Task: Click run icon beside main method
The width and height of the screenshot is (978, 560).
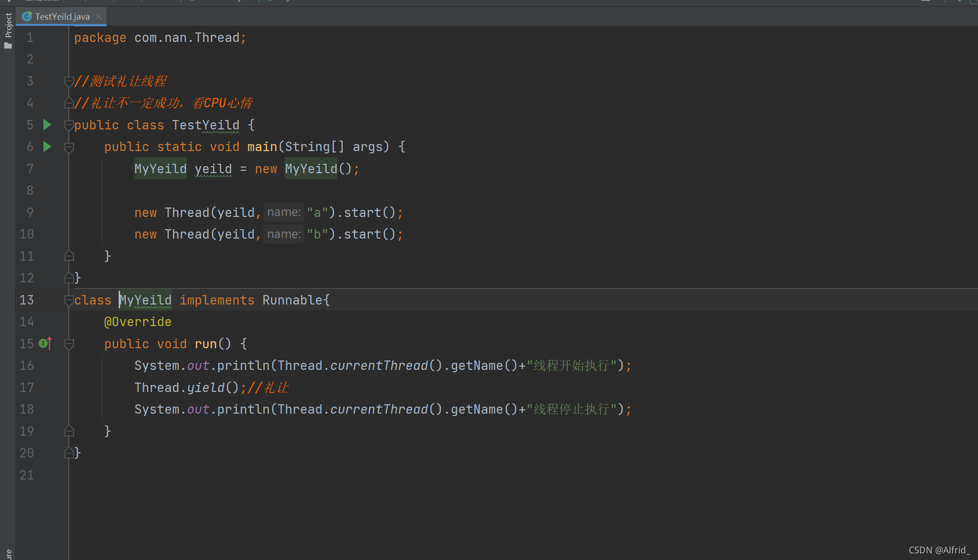Action: click(x=47, y=147)
